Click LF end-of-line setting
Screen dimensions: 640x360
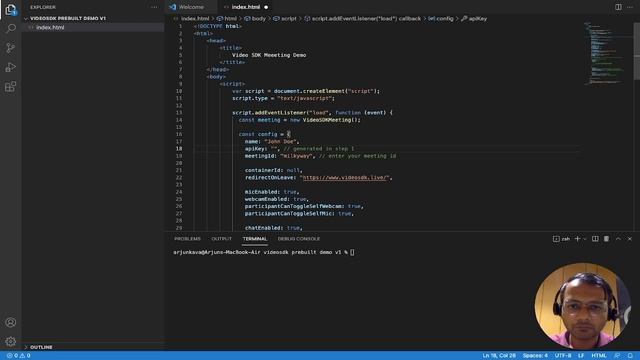tap(581, 356)
